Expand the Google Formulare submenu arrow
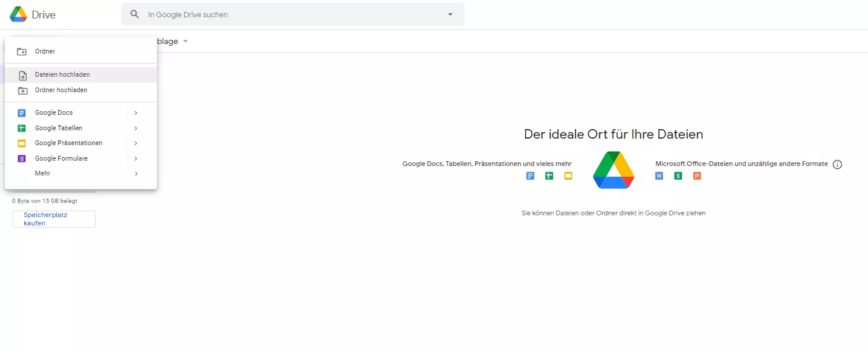This screenshot has height=351, width=868. 136,159
